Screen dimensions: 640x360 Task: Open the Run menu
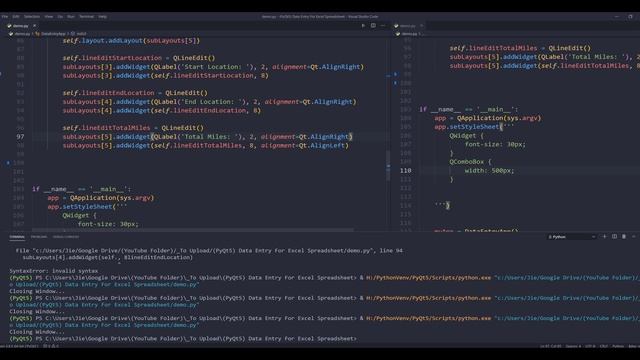click(71, 17)
